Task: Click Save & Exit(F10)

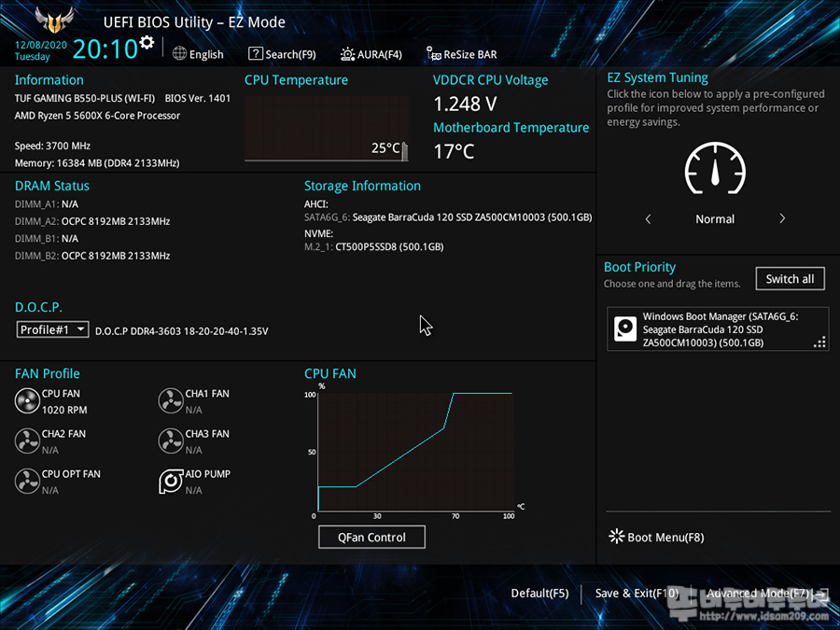Action: click(x=637, y=593)
